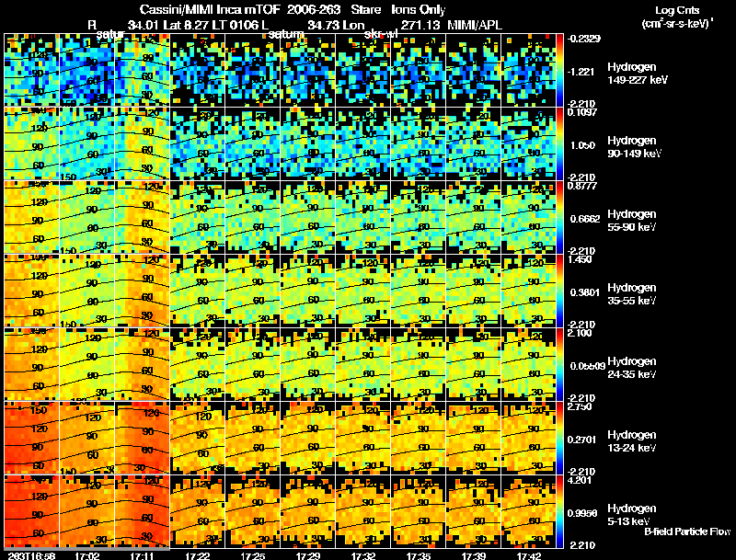Click the 17:39 time label
This screenshot has height=560, width=736.
click(x=474, y=555)
